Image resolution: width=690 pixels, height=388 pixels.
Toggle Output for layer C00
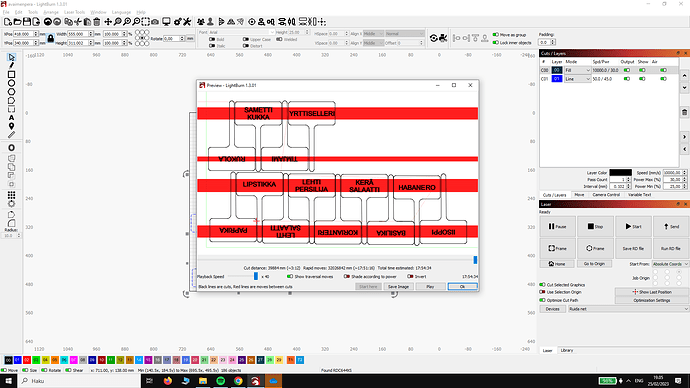(x=627, y=70)
